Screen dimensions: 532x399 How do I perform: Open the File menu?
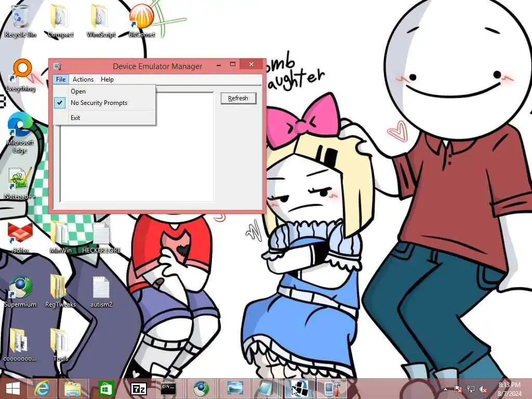61,79
